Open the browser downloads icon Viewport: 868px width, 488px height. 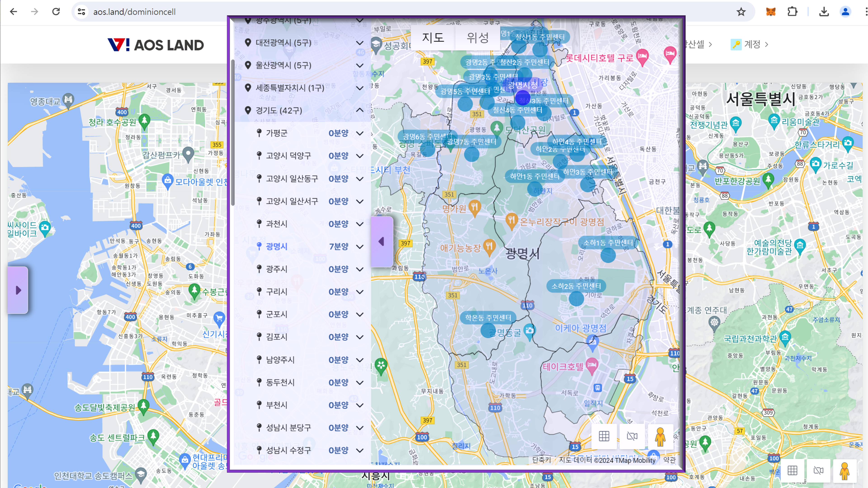(x=824, y=12)
